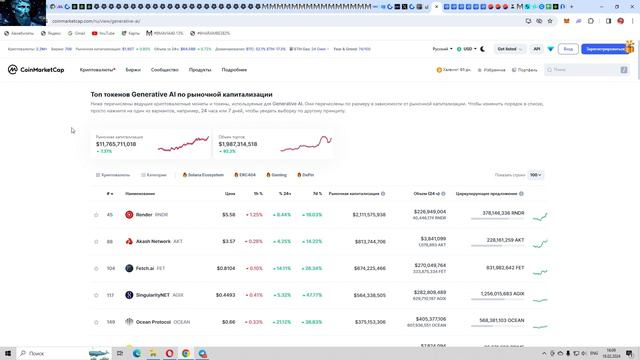Open Edge browser from taskbar
This screenshot has width=640, height=360.
click(137, 353)
